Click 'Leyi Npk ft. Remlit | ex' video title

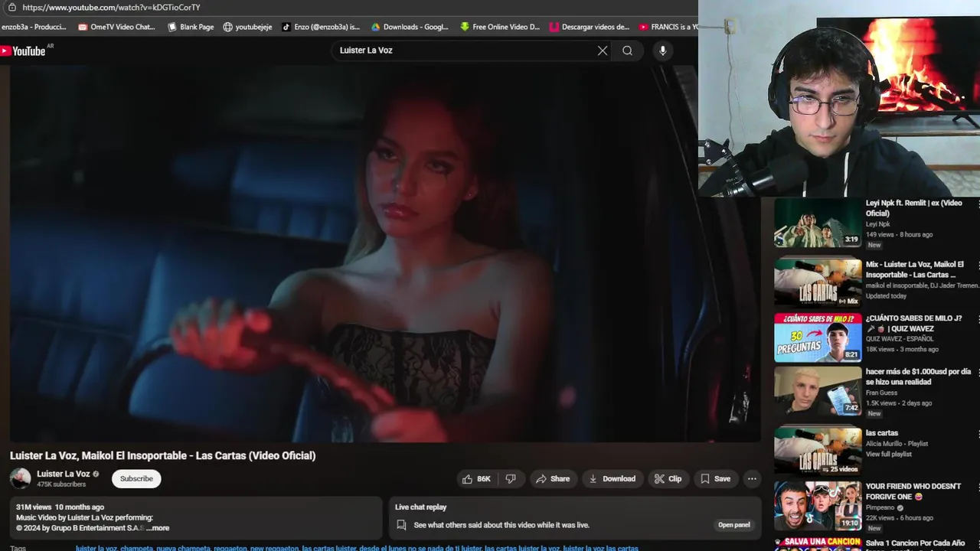click(913, 208)
